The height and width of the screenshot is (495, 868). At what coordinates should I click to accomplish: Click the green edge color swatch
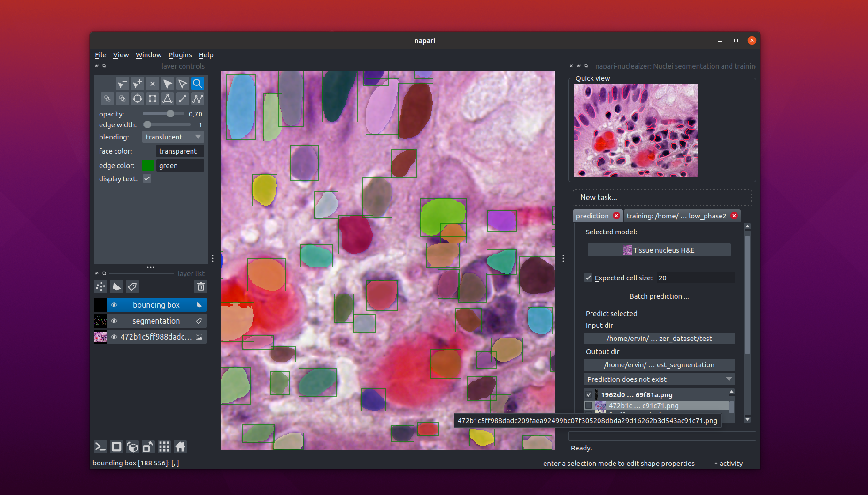tap(148, 166)
